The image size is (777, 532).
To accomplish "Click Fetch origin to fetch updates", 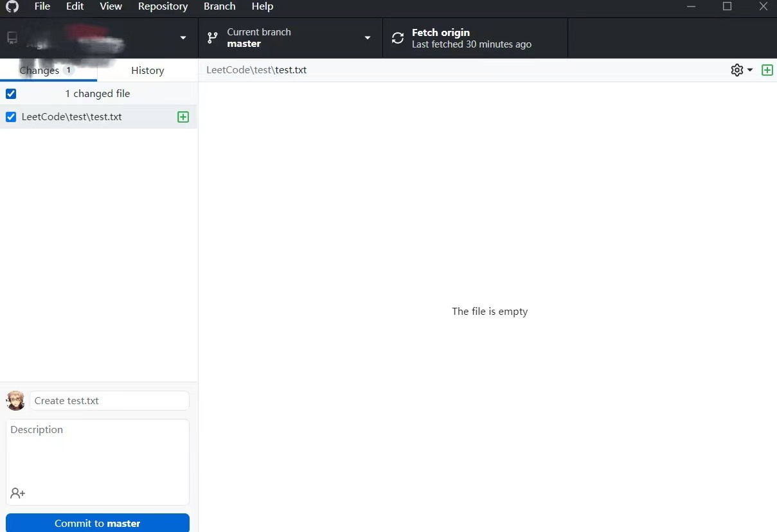I will 441,37.
